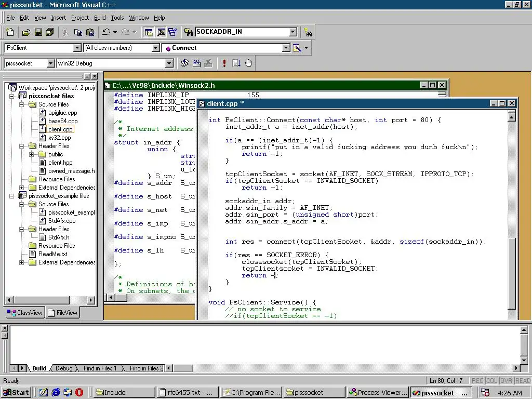Copy selection with the Copy toolbar icon
Viewport: 532px width, 399px height.
coord(78,32)
